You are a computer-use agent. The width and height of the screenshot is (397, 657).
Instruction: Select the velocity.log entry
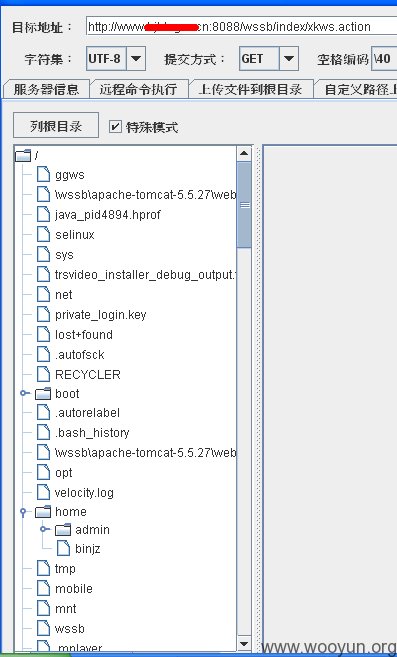pos(84,493)
